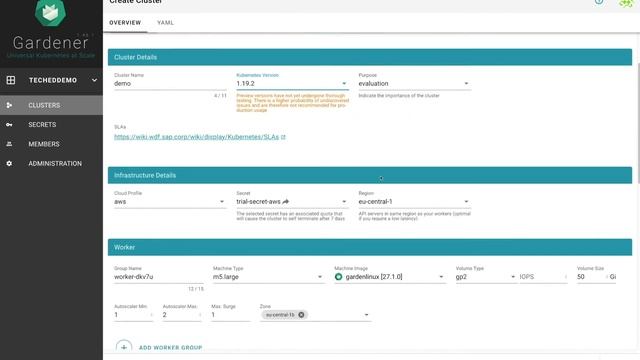Edit the Autoscaler Min value

[x=133, y=315]
